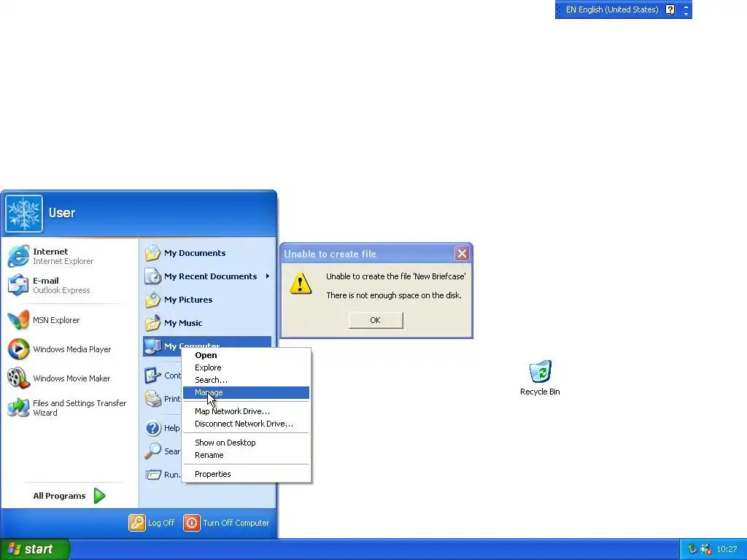Click the network error tray icon
Viewport: 747px width, 560px height.
click(706, 549)
